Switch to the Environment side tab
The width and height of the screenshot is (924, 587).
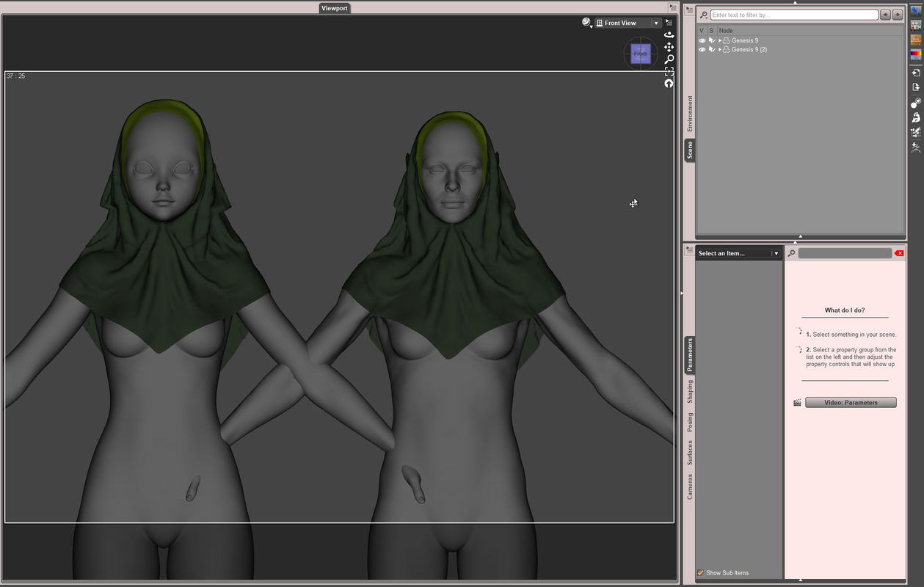tap(690, 114)
